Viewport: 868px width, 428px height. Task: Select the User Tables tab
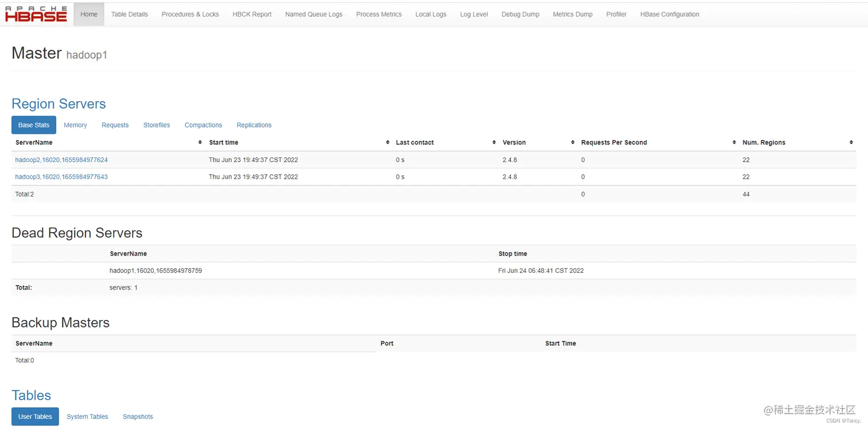pyautogui.click(x=35, y=417)
